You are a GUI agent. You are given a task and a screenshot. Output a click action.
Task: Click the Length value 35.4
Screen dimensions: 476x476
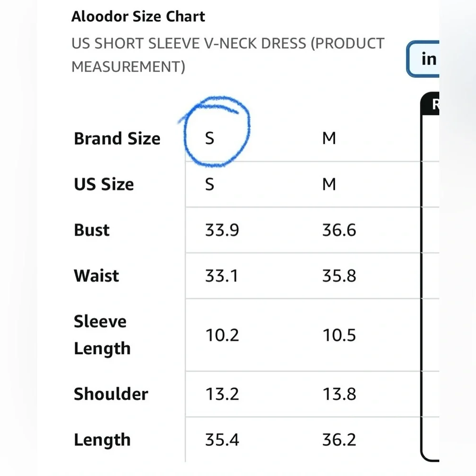click(x=222, y=440)
